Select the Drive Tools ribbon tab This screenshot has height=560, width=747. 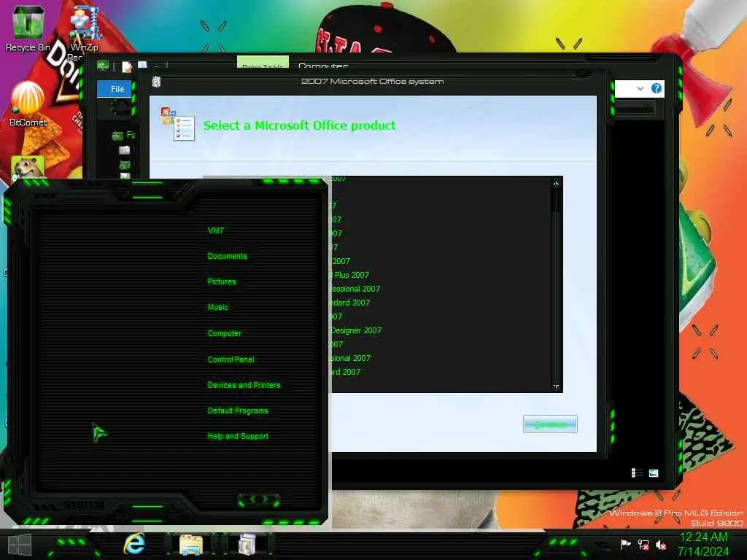[x=263, y=63]
